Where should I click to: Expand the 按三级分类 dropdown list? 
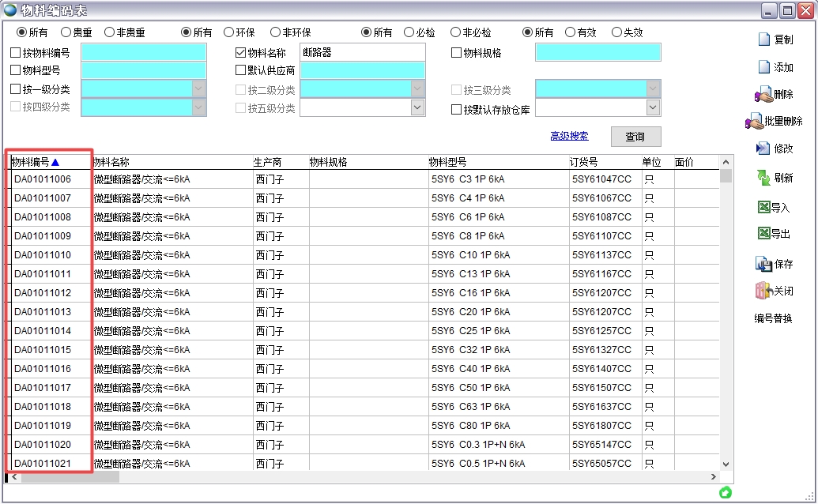coord(651,88)
